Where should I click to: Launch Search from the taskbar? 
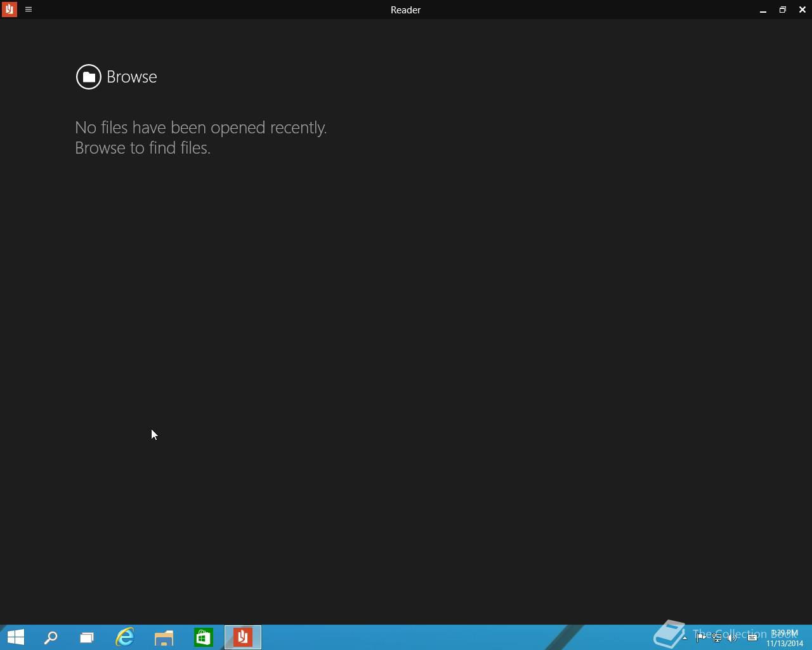[x=51, y=637]
